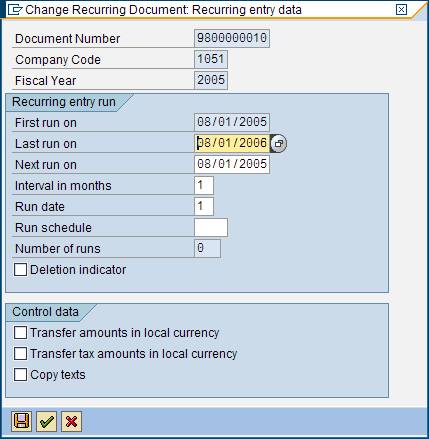This screenshot has height=439, width=429.
Task: Focus the Interval in months field
Action: tap(204, 185)
